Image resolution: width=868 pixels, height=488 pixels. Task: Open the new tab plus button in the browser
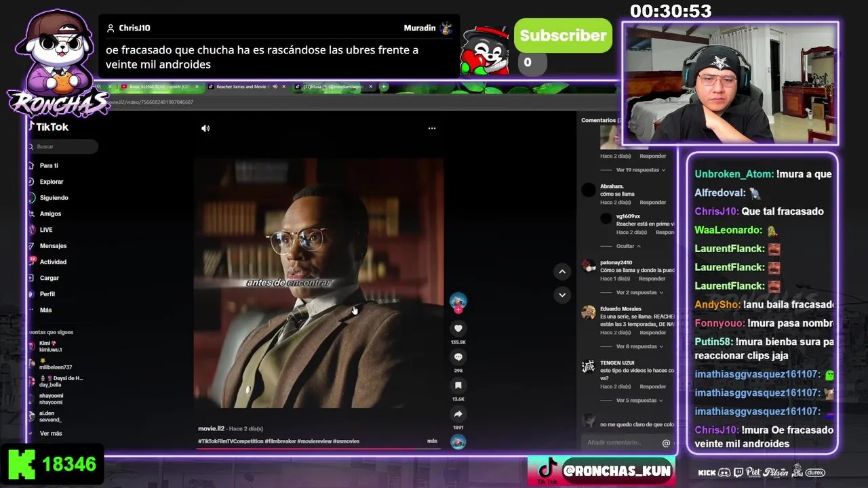pyautogui.click(x=384, y=87)
